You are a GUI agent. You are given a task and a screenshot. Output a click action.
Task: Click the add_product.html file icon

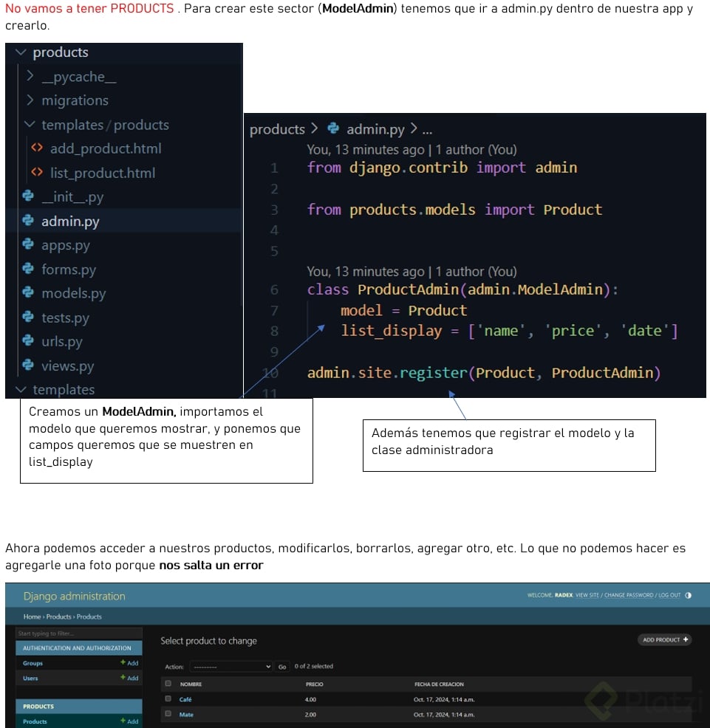point(37,148)
